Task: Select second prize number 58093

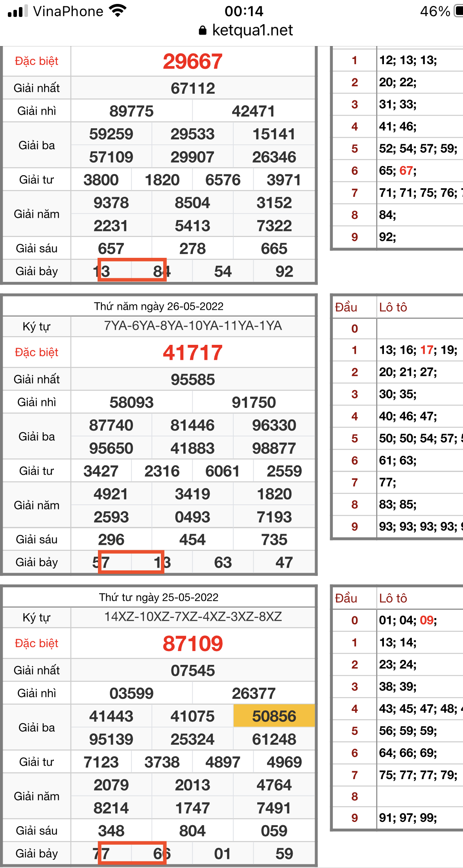Action: coord(131,402)
